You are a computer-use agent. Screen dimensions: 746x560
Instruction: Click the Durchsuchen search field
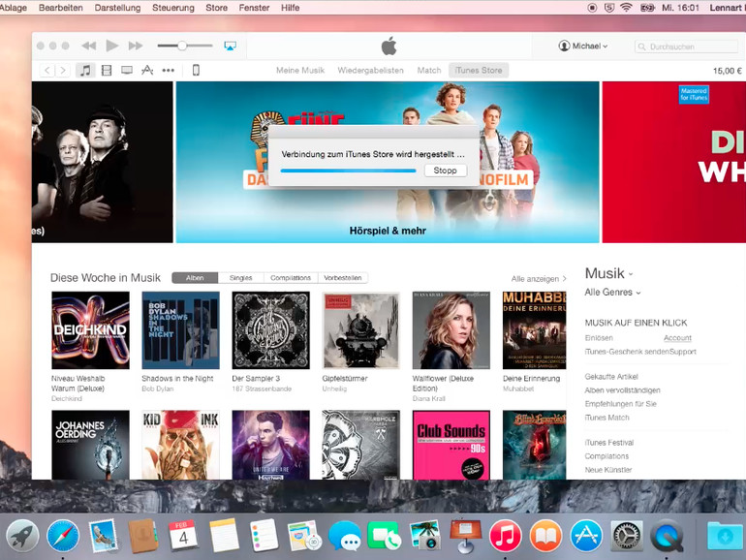point(686,47)
